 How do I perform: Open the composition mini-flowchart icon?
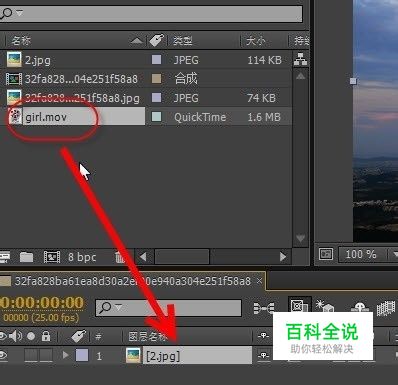tap(264, 308)
